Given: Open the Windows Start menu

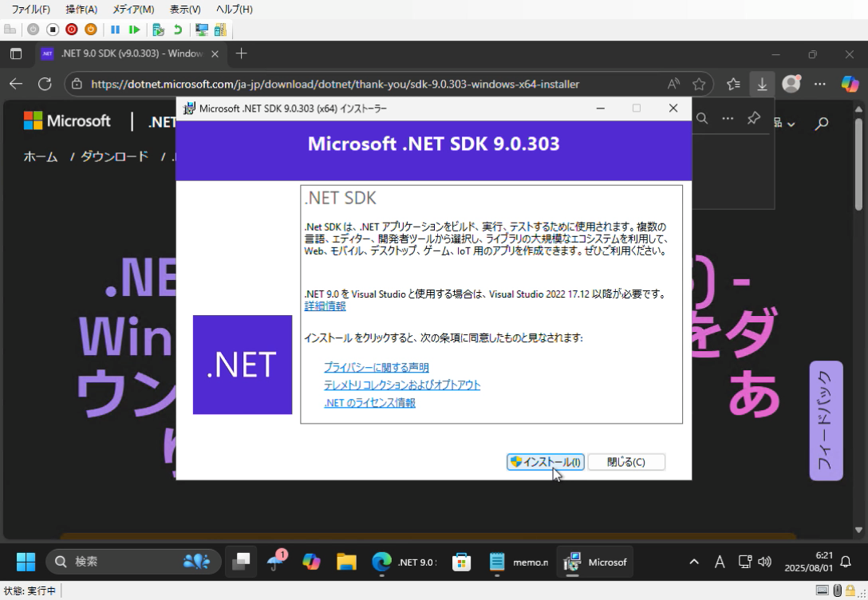Looking at the screenshot, I should (x=26, y=562).
